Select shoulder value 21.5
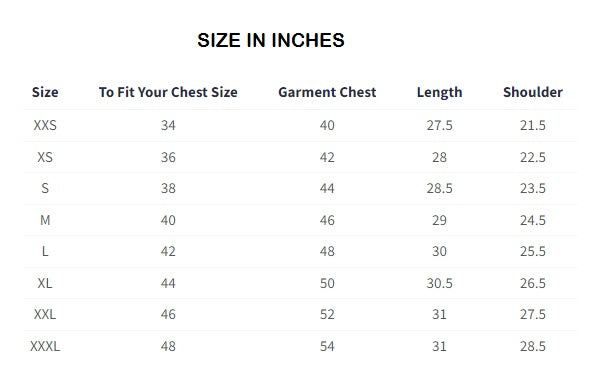Viewport: 589px width, 374px height. 533,125
